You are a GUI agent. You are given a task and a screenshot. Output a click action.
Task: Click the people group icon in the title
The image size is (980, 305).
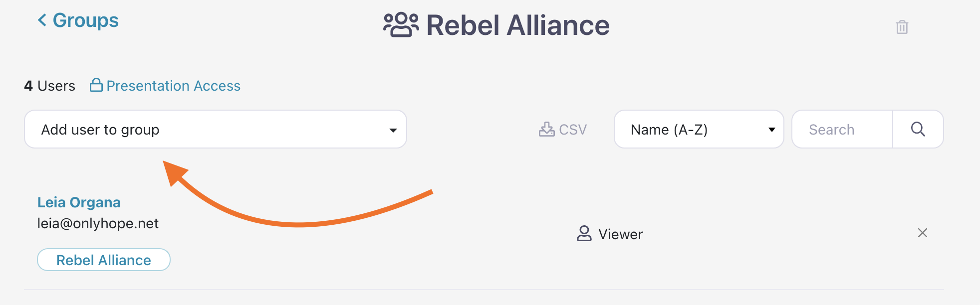coord(401,25)
